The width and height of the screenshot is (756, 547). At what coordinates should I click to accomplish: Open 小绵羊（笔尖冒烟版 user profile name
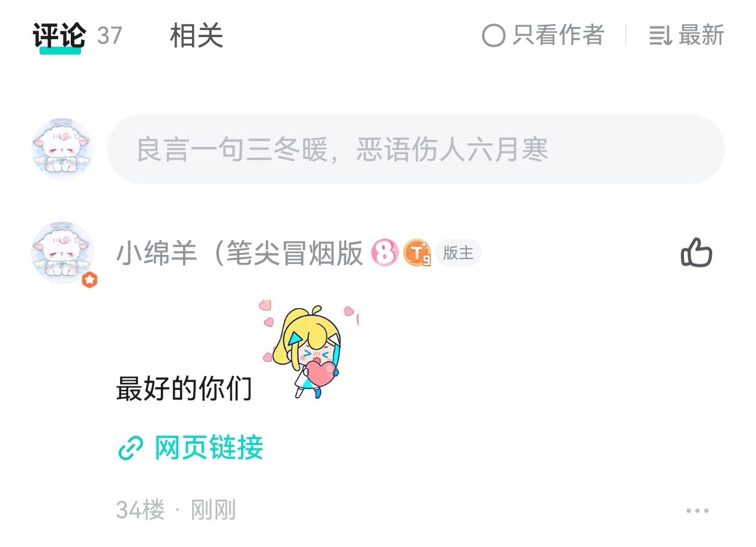[x=240, y=253]
